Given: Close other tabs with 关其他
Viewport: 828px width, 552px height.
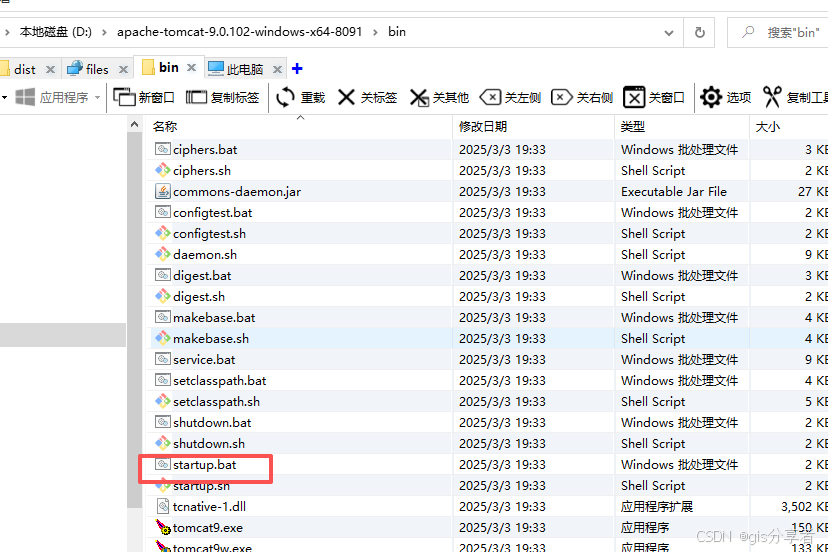Looking at the screenshot, I should pos(439,97).
